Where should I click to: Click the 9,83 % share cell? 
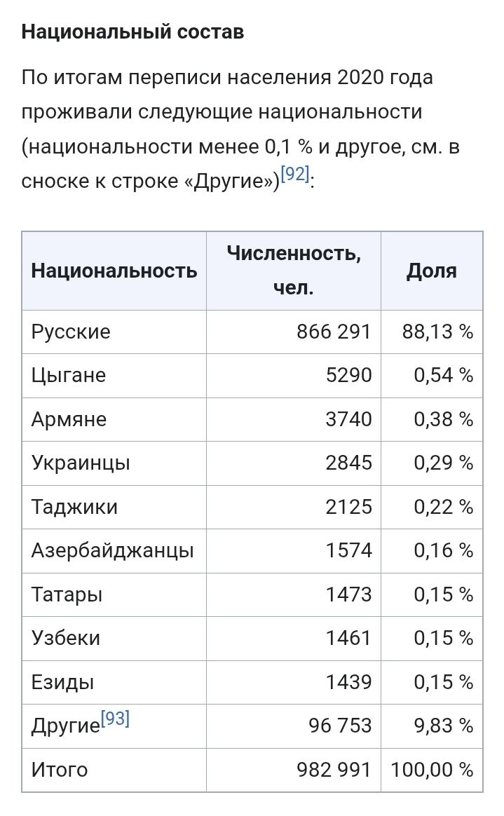tap(443, 726)
